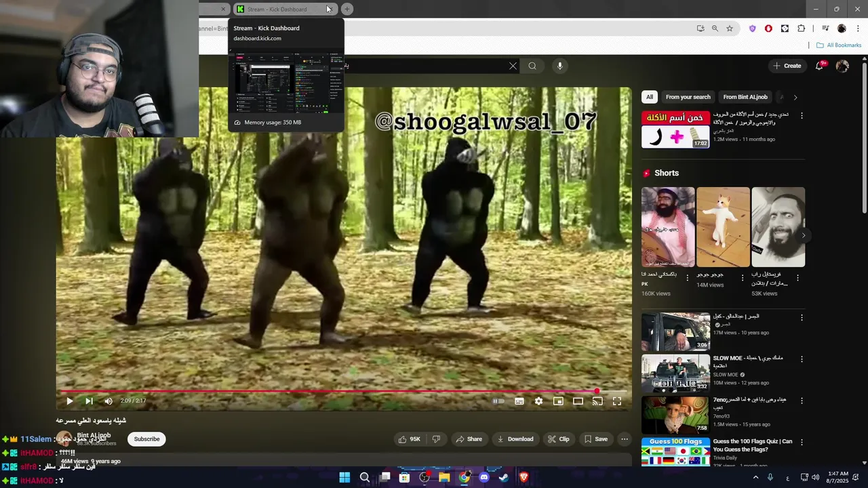This screenshot has width=868, height=488.
Task: Play the 3:06 suggested video thumbnail
Action: (675, 331)
